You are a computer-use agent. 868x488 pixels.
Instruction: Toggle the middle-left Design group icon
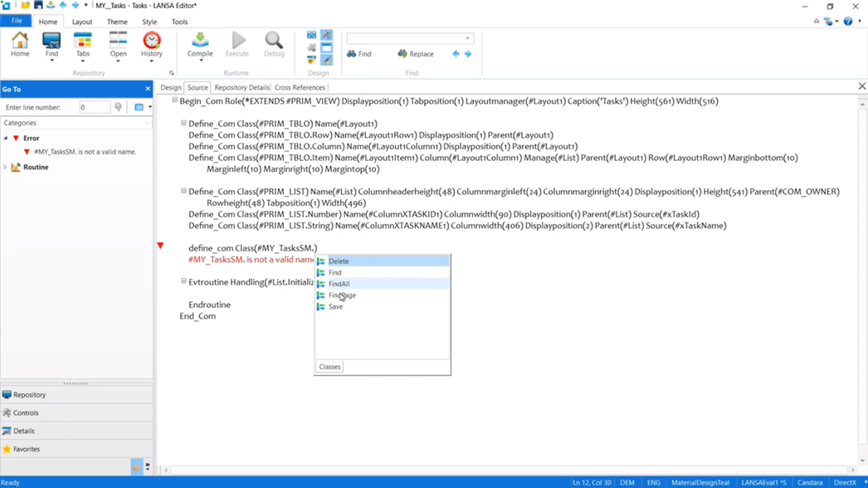click(312, 47)
